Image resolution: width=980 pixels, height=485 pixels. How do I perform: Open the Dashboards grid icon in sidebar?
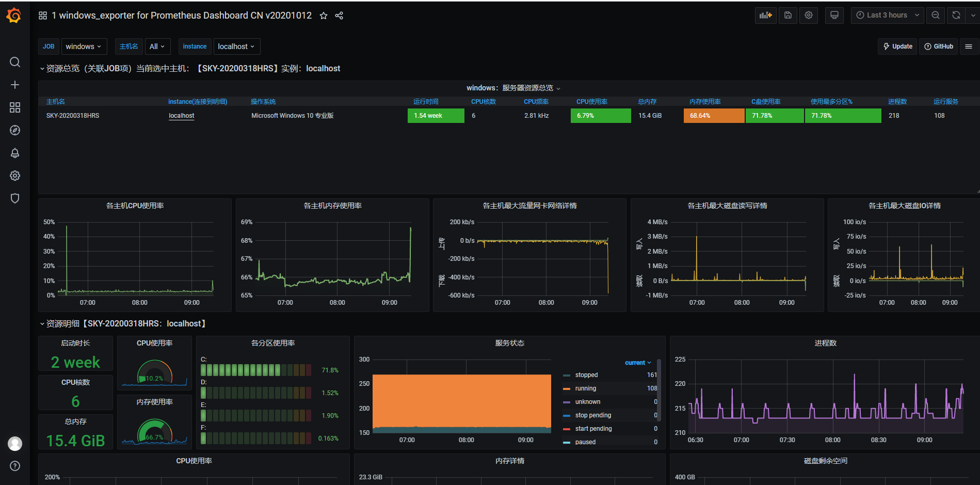click(x=15, y=107)
